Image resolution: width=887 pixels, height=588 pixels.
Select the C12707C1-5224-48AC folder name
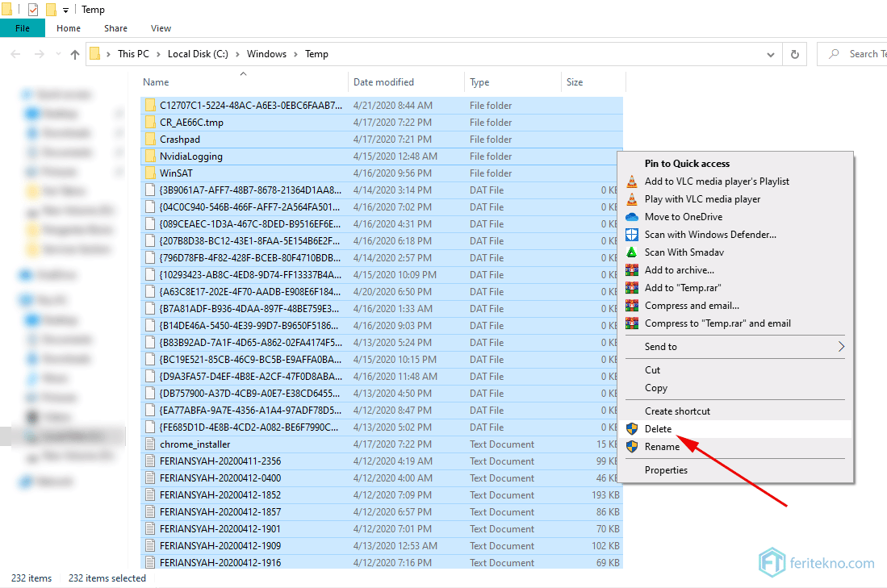tap(250, 105)
